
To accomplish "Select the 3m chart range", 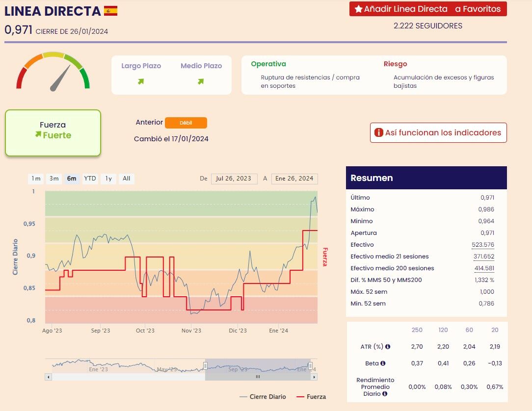I will [x=54, y=179].
